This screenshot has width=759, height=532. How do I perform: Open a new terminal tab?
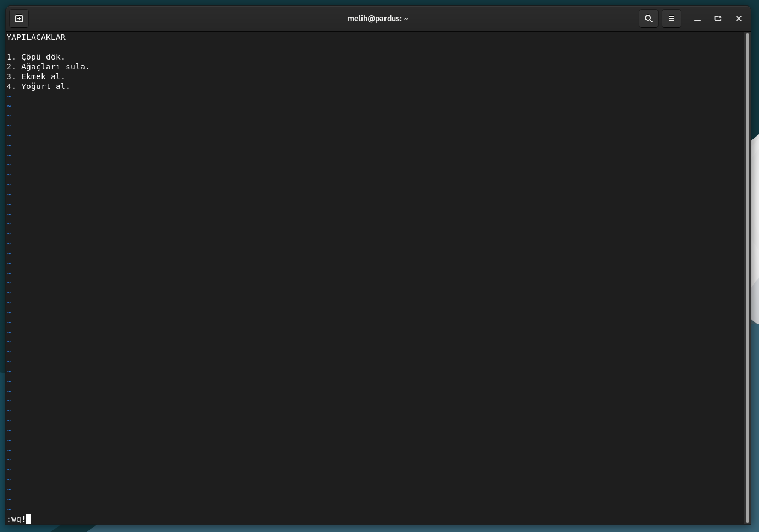(x=19, y=19)
